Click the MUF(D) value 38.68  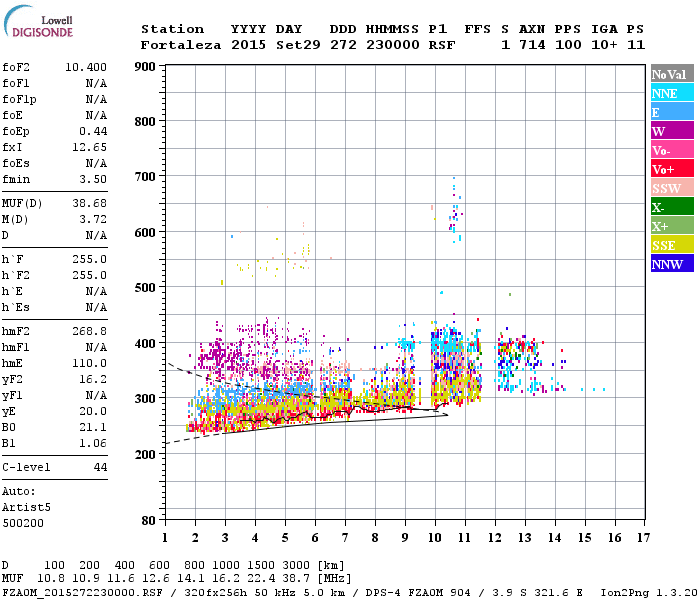click(x=89, y=203)
